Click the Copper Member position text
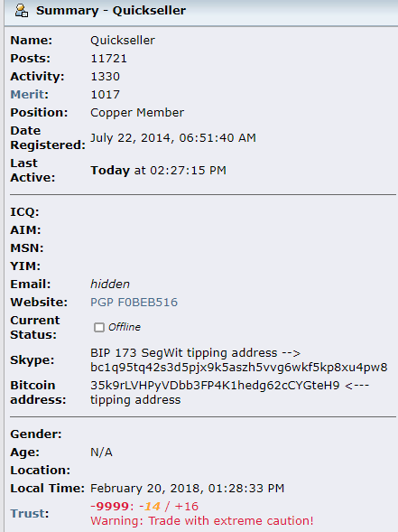 pyautogui.click(x=137, y=113)
